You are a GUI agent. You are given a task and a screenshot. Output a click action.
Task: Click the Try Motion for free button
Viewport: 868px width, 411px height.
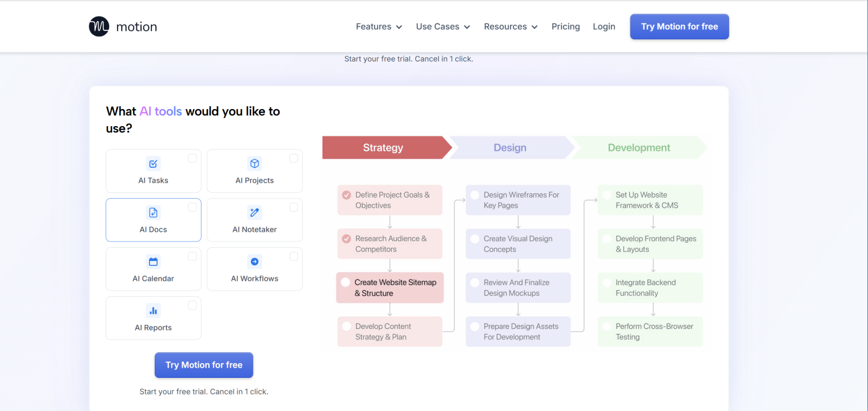679,26
